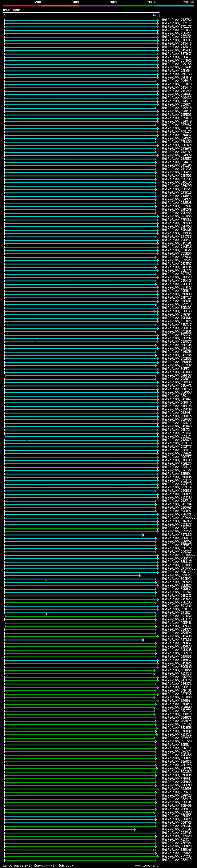Select the UniRef100_Q9M684 label
197x868 pixels.
click(x=176, y=71)
